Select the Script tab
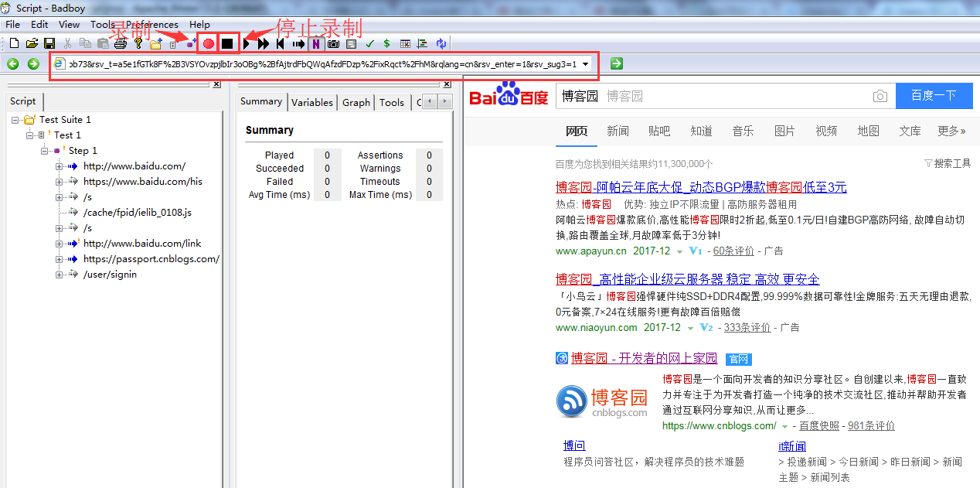980x488 pixels. click(23, 101)
